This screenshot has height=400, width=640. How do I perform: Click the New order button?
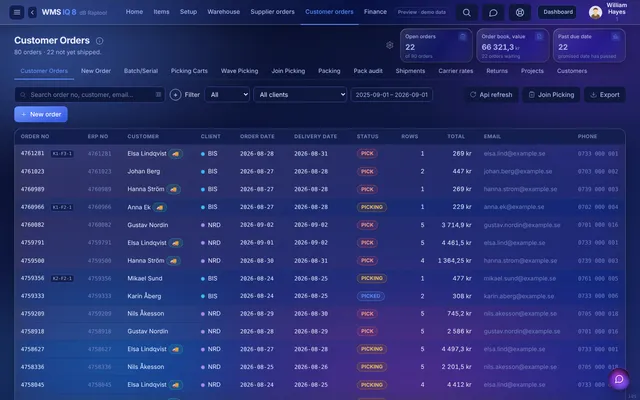pos(41,114)
